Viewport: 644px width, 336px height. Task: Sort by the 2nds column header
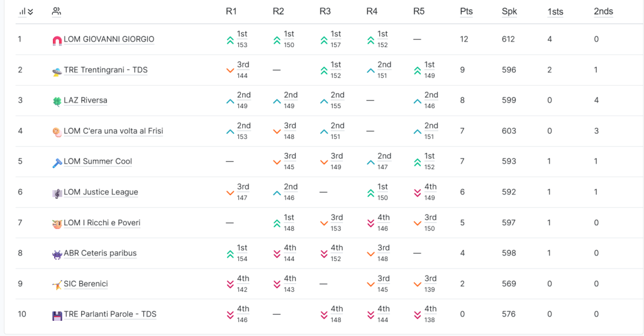pos(603,11)
